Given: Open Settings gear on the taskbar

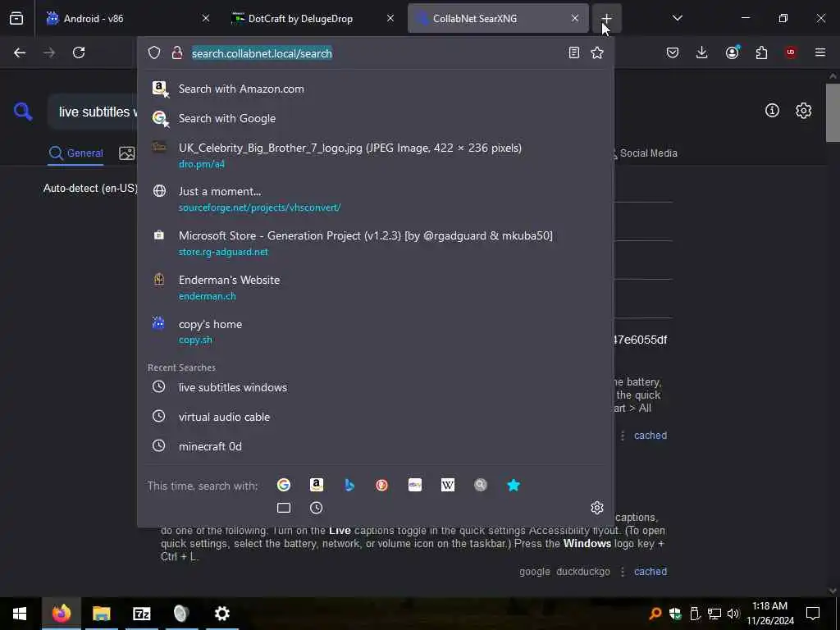Looking at the screenshot, I should (x=221, y=614).
